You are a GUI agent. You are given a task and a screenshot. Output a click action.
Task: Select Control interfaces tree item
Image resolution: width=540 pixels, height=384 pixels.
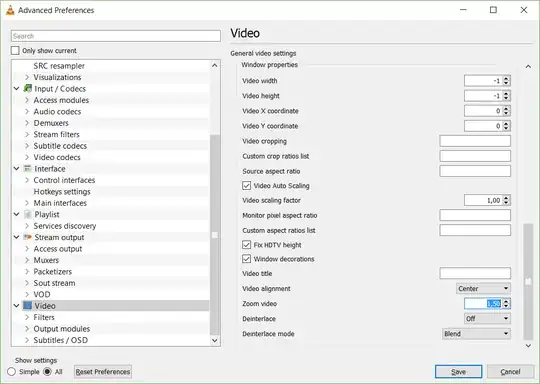click(64, 180)
